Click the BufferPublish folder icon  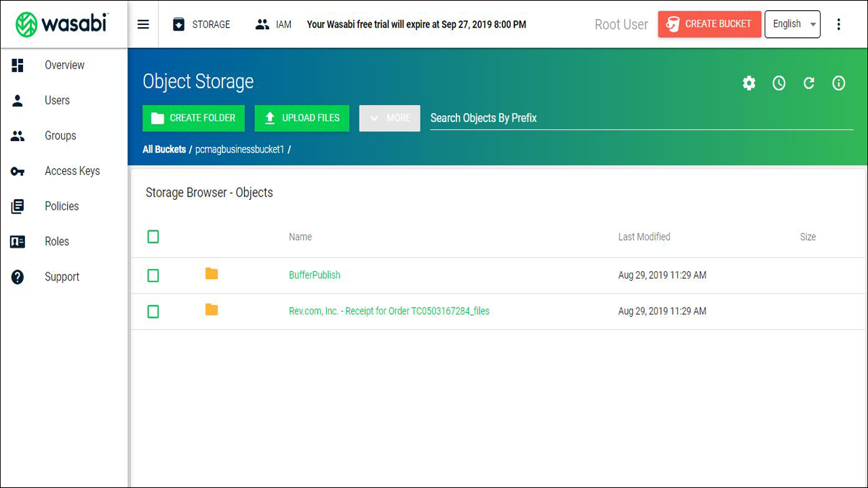click(212, 274)
